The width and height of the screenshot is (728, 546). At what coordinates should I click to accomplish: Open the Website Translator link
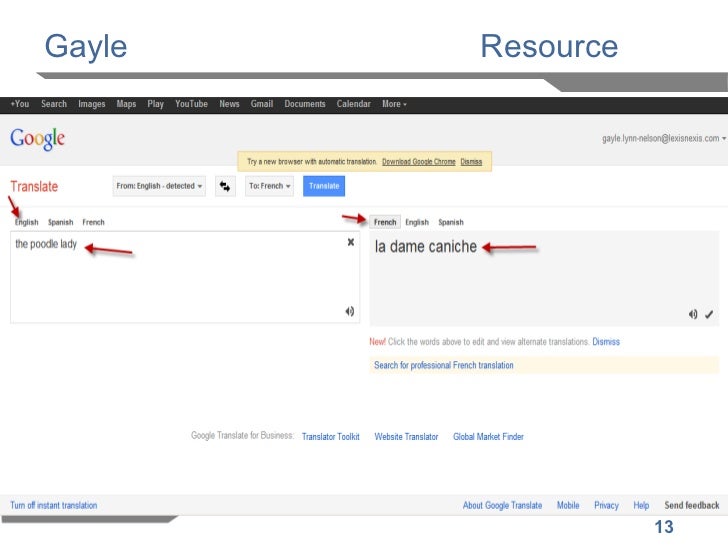click(x=406, y=436)
